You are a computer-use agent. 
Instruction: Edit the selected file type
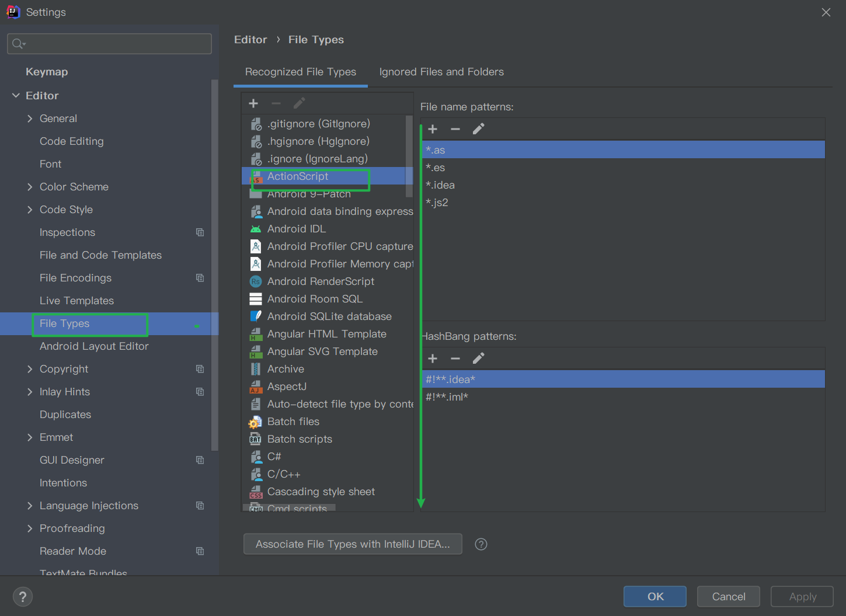pyautogui.click(x=299, y=103)
